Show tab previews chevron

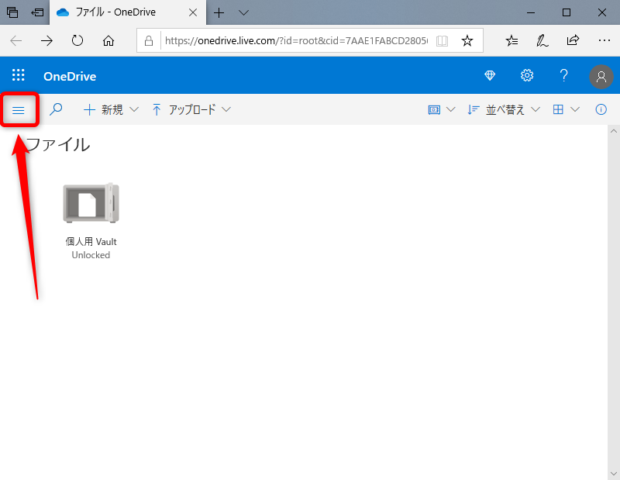click(244, 13)
